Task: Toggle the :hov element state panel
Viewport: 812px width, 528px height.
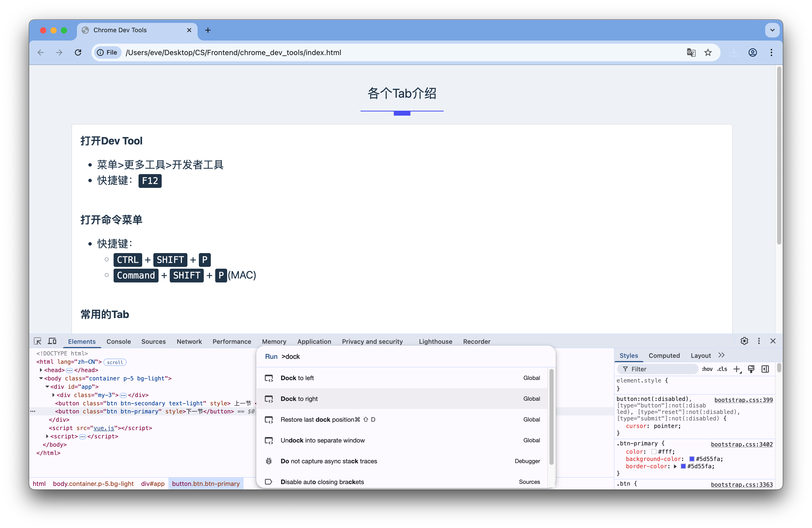Action: tap(707, 369)
